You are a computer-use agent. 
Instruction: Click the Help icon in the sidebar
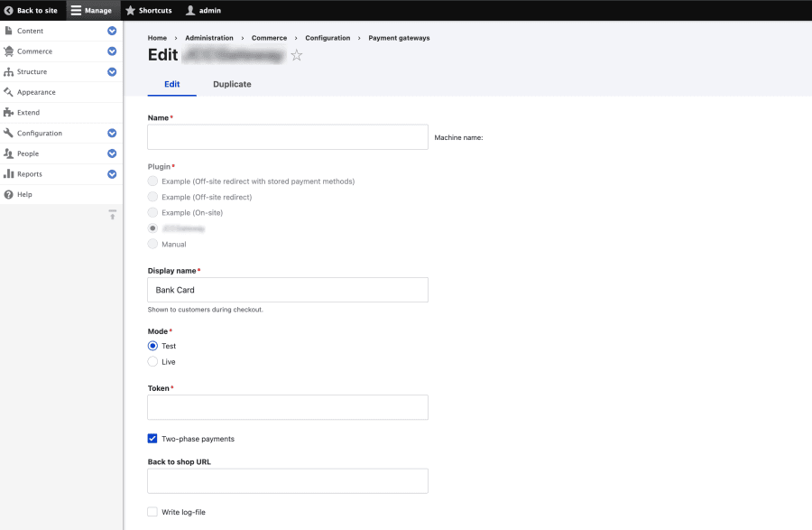8,194
